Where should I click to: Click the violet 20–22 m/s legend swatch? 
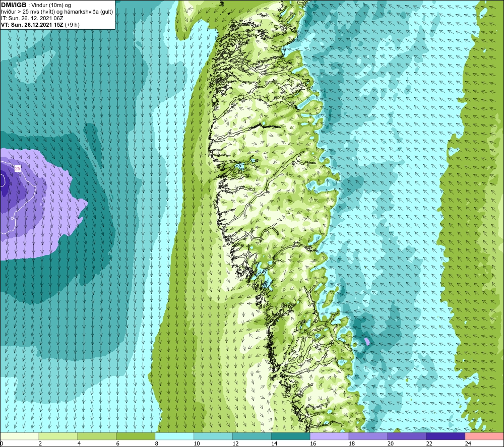407,436
